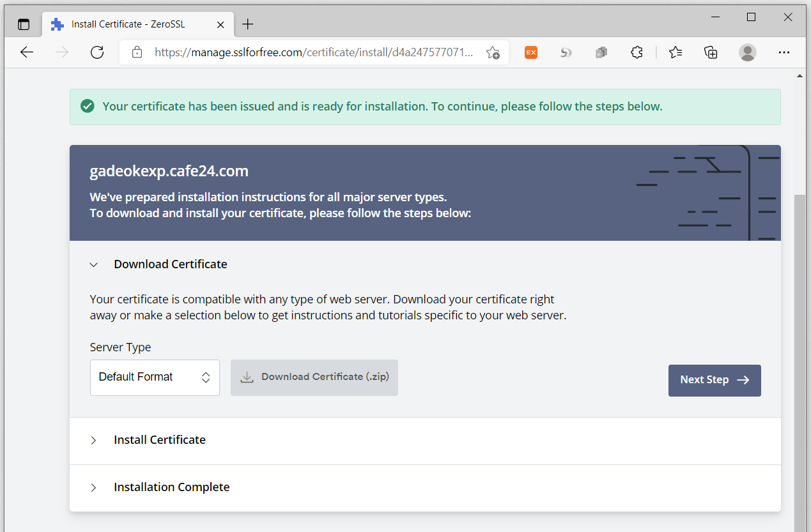Open the Favorites list icon

[x=676, y=52]
